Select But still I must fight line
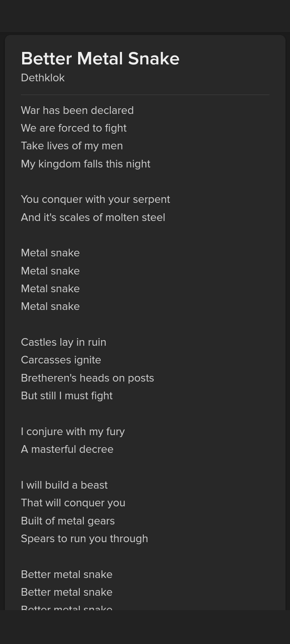 tap(67, 396)
